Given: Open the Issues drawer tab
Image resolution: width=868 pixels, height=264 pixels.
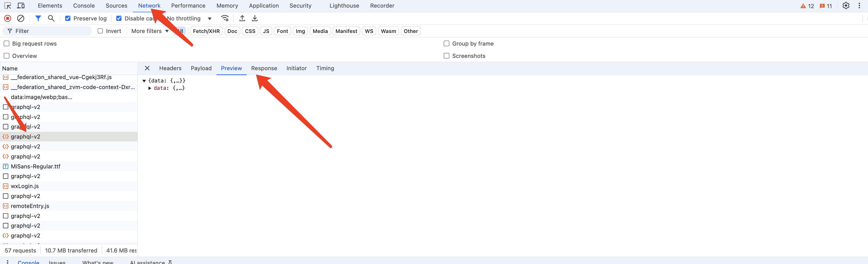Looking at the screenshot, I should click(57, 262).
